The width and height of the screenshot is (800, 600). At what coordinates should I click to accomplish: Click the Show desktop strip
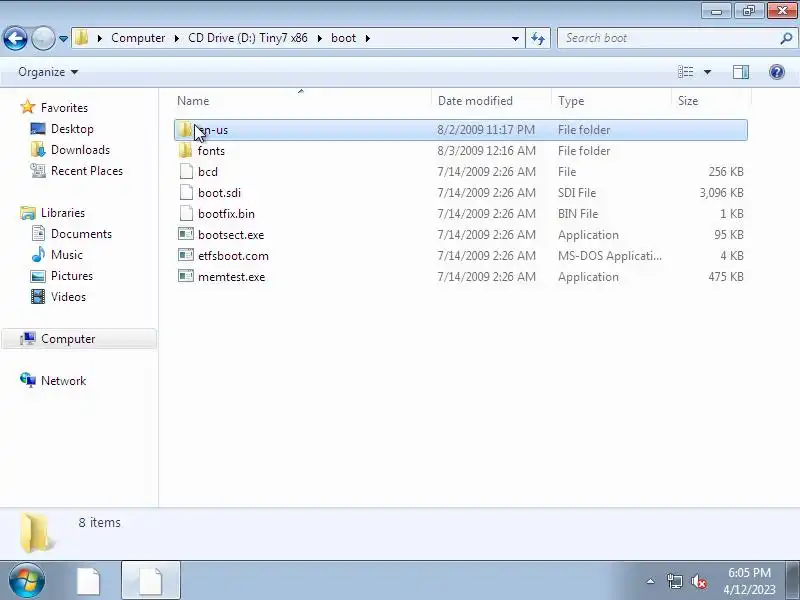(794, 581)
